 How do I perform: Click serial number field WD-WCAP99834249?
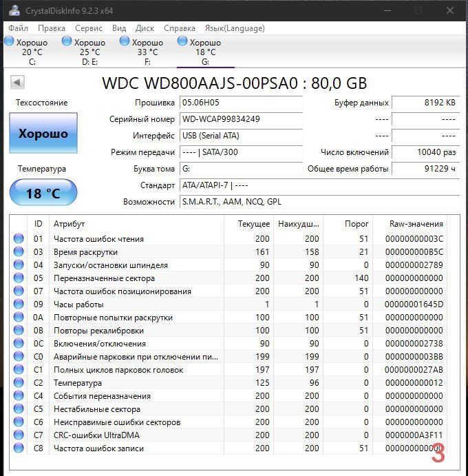(242, 119)
